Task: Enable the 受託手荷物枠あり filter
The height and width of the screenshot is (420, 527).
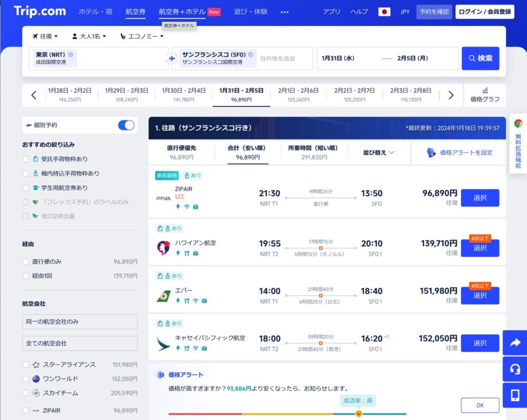Action: 26,159
